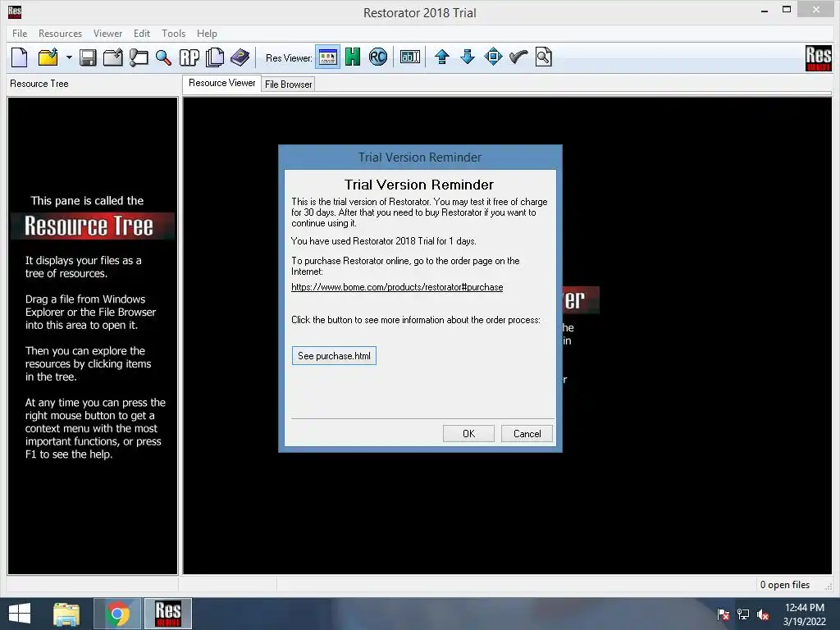Switch to RC view mode
Screen dimensions: 840x630
[x=377, y=57]
